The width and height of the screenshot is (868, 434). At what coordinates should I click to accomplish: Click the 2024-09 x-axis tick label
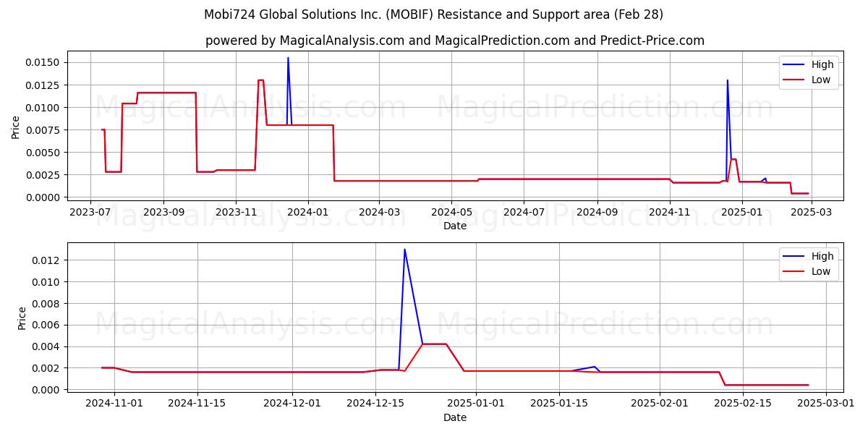click(x=597, y=212)
